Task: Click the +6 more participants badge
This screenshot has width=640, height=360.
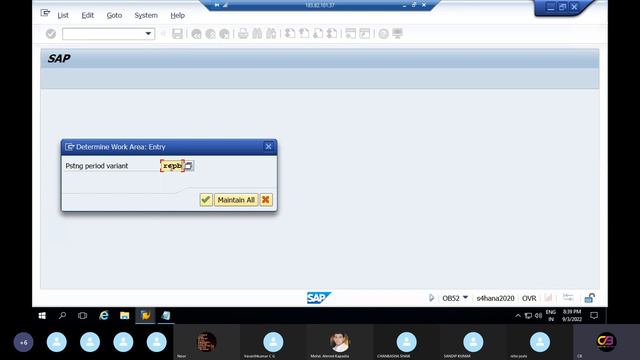Action: 23,342
